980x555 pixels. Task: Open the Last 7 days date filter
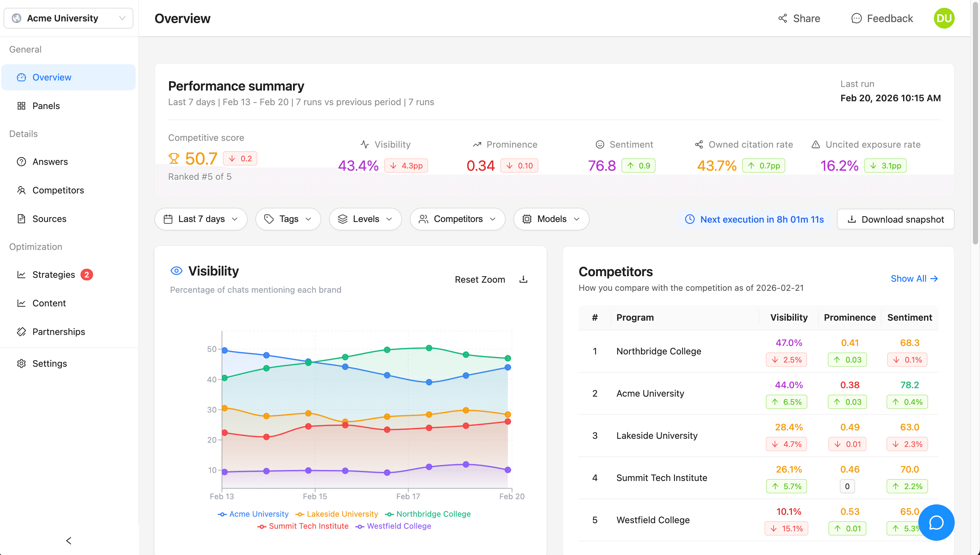(201, 219)
